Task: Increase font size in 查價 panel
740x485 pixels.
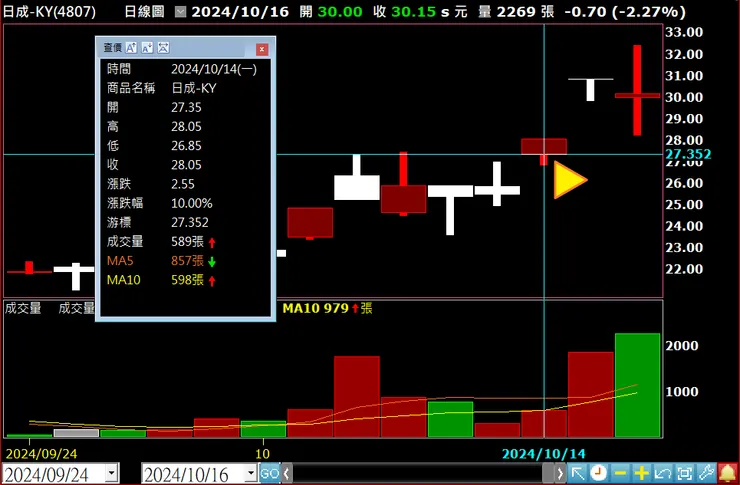Action: click(131, 48)
